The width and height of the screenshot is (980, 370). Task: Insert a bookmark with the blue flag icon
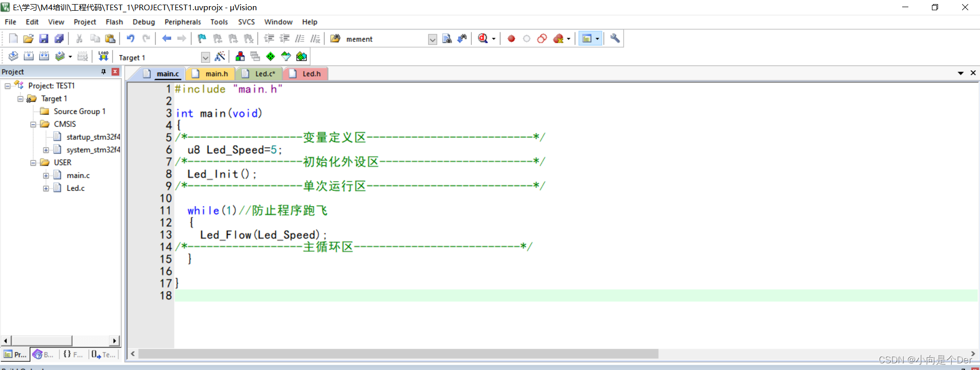[x=202, y=38]
